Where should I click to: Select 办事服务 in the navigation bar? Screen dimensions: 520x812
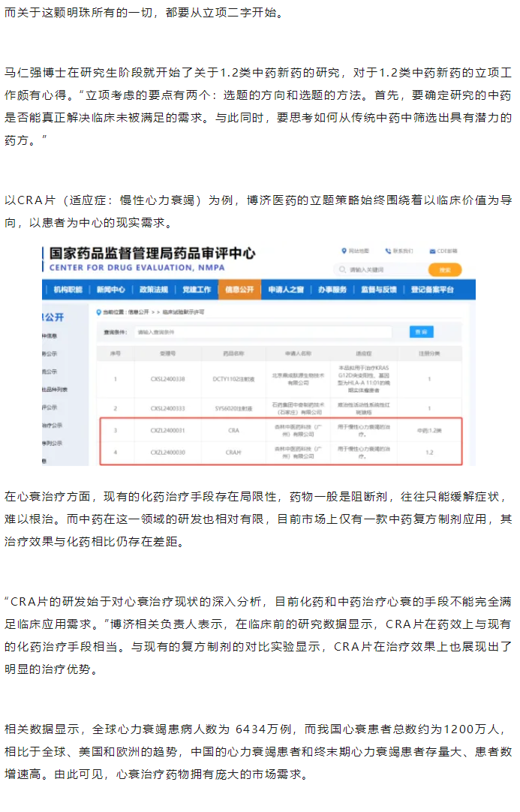pyautogui.click(x=332, y=290)
